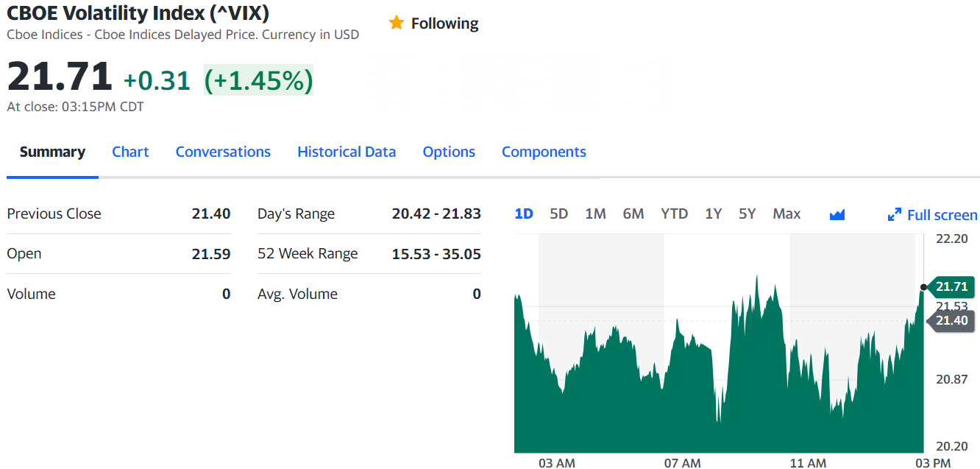Screen dimensions: 980x469
Task: Set the chart range to 1M
Action: tap(595, 214)
